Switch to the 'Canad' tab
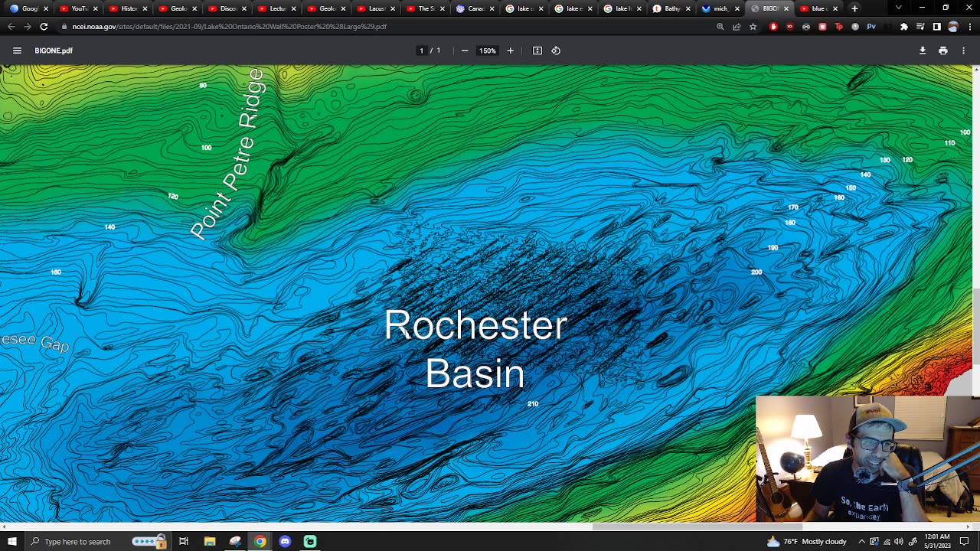 coord(475,8)
